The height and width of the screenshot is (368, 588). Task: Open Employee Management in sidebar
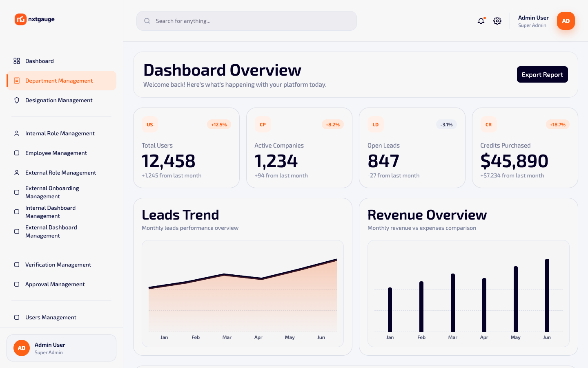[x=61, y=153]
